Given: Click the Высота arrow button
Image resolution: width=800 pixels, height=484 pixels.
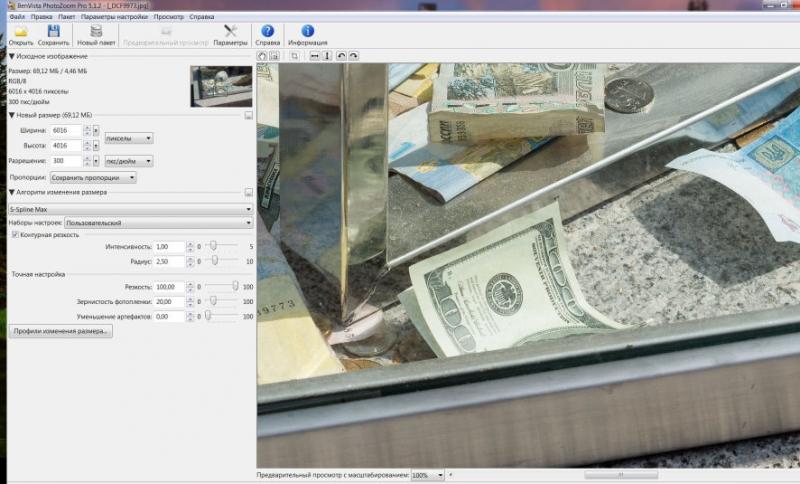Looking at the screenshot, I should click(96, 146).
